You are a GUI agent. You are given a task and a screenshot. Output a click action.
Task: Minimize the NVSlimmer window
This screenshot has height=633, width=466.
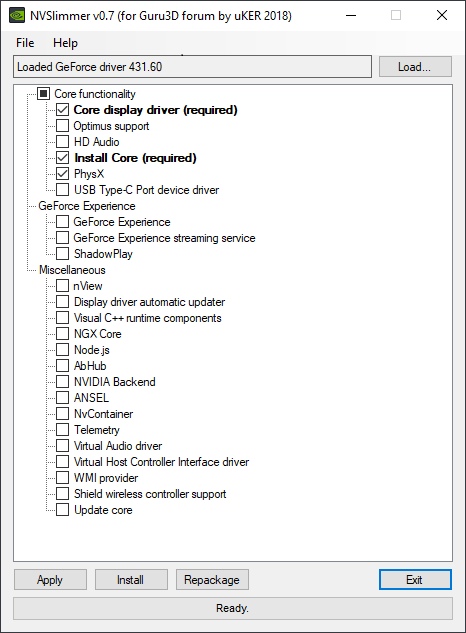[351, 15]
